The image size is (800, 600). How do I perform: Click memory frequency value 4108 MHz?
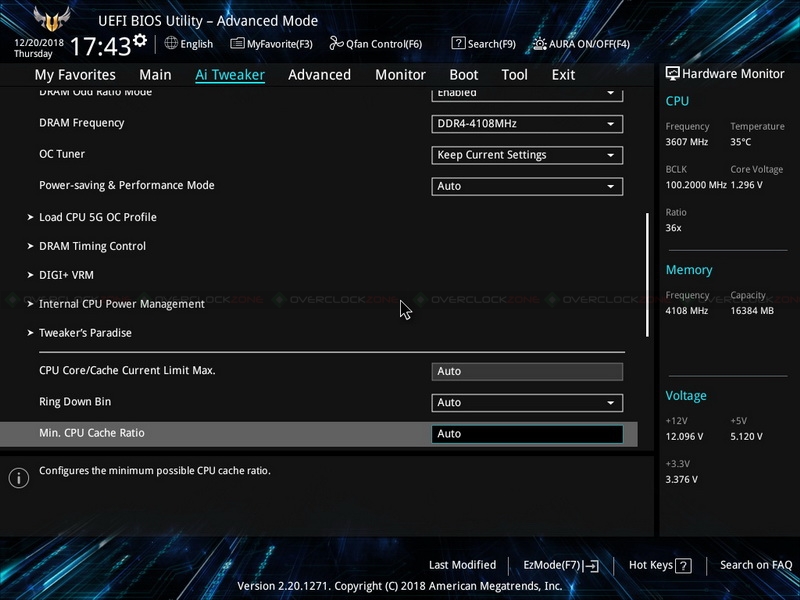coord(687,310)
